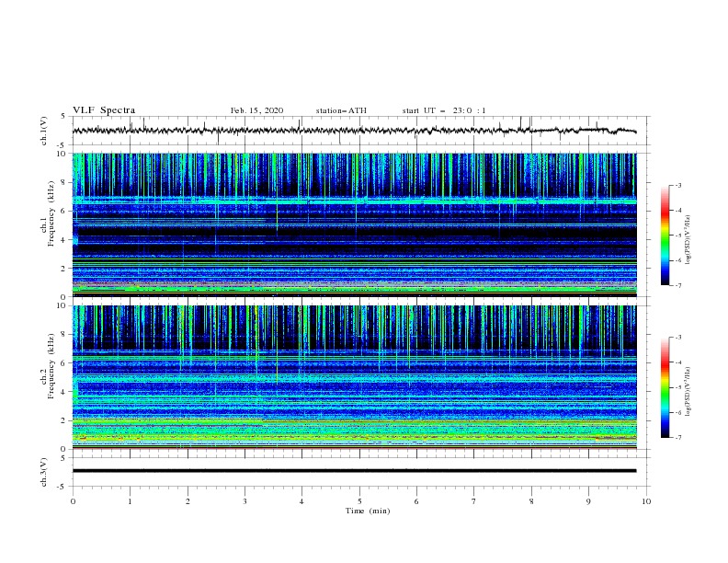Click the "10" kHz tick on ch.1 frequency axis
The height and width of the screenshot is (563, 728).
(63, 154)
